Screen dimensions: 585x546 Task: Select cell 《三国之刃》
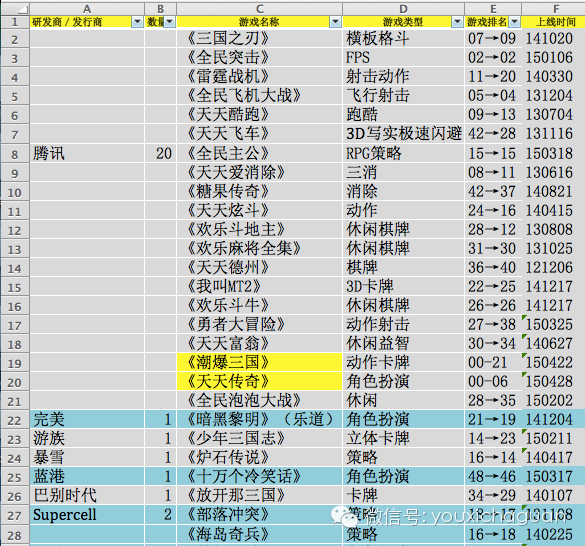coord(260,38)
